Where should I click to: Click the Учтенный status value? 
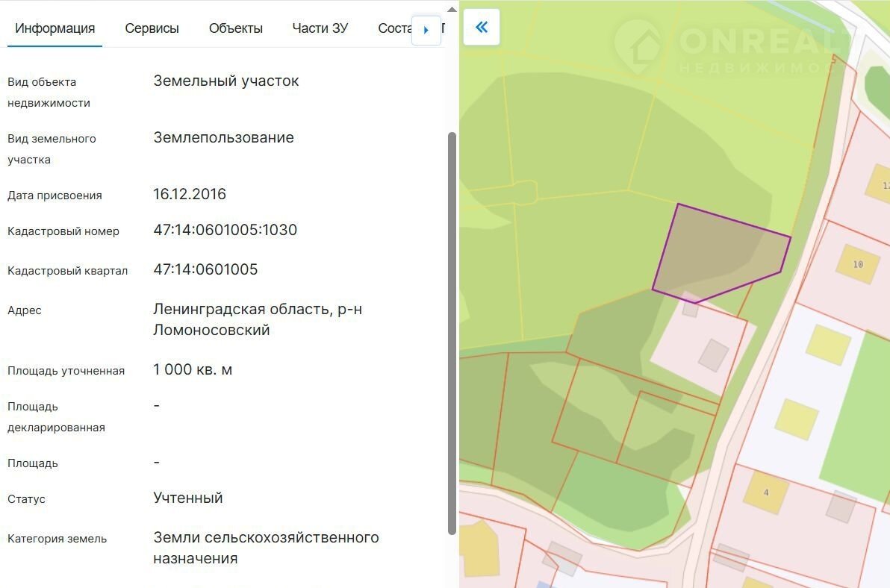click(x=188, y=498)
